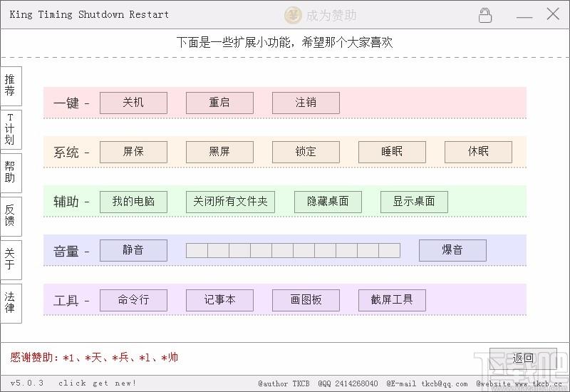Click the 关机 shutdown button
The height and width of the screenshot is (392, 570).
pyautogui.click(x=133, y=103)
